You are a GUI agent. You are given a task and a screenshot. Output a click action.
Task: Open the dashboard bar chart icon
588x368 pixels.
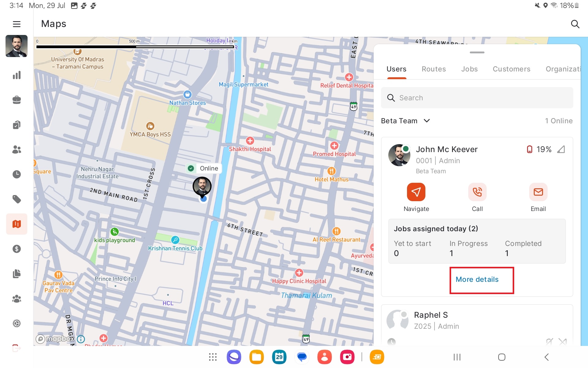click(x=17, y=75)
